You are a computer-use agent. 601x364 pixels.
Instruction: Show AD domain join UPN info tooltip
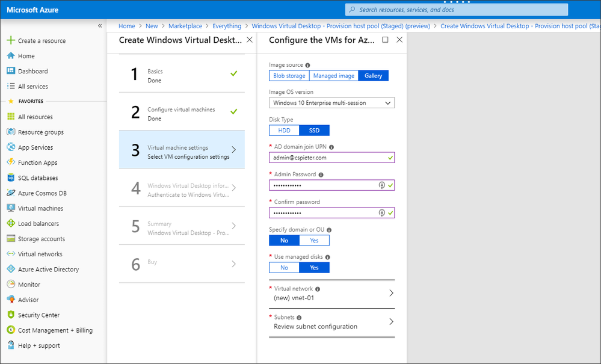coord(331,147)
